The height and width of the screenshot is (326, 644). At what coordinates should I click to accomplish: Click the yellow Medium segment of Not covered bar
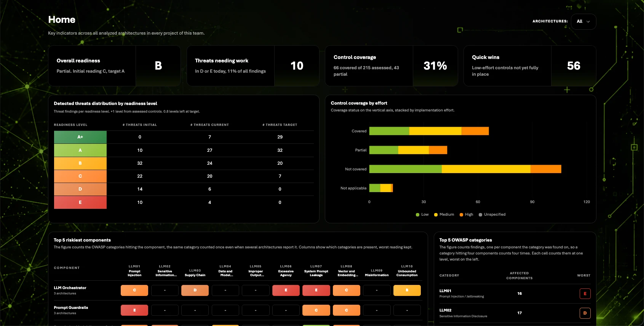click(x=486, y=169)
